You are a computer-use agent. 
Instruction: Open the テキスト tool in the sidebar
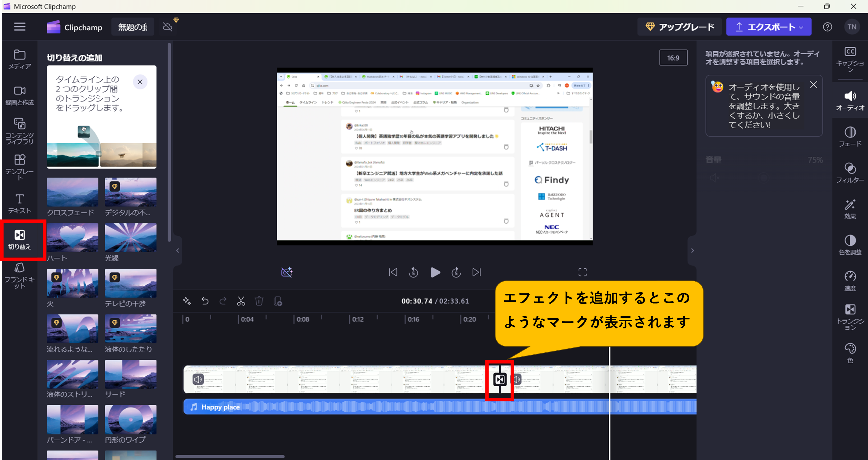tap(20, 204)
